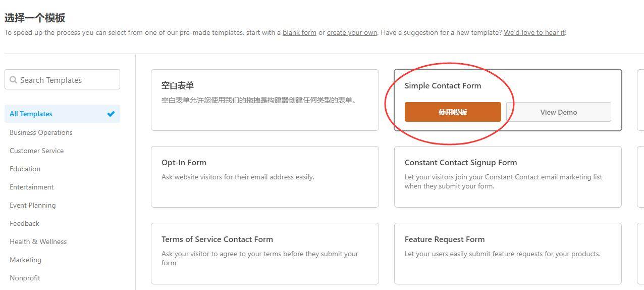The width and height of the screenshot is (644, 290).
Task: Choose the Education category
Action: (x=25, y=169)
